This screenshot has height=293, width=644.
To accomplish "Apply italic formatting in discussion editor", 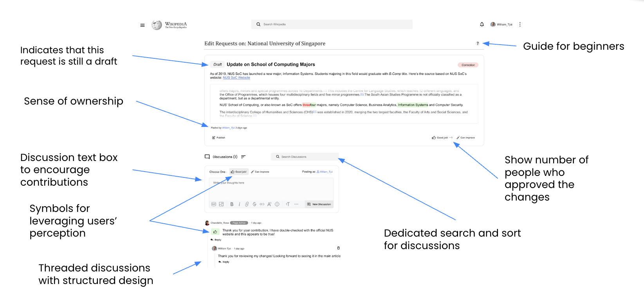I will 239,204.
